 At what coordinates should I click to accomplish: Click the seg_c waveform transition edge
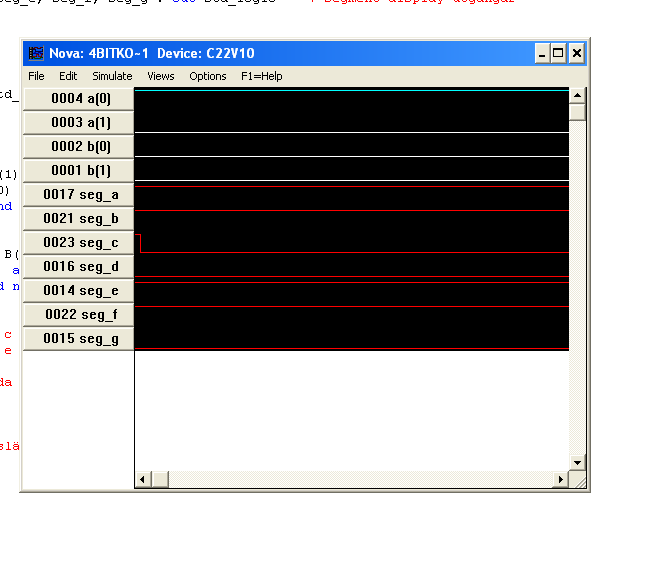(141, 243)
